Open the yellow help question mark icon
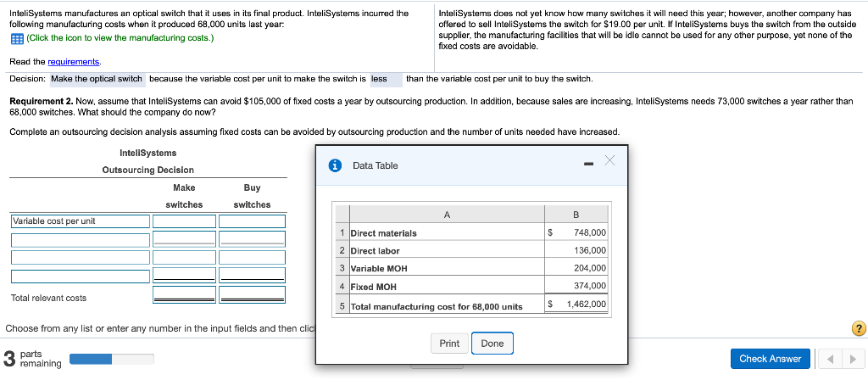Screen dimensions: 868x380 pos(859,328)
